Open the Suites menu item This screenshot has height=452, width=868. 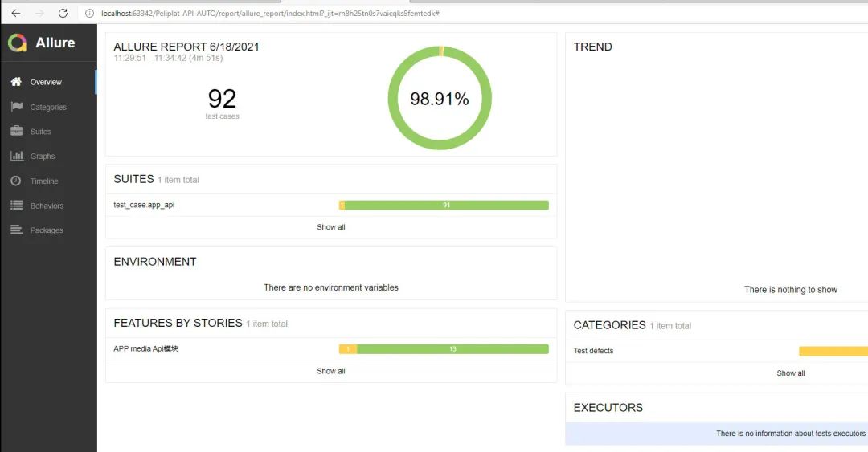coord(49,131)
